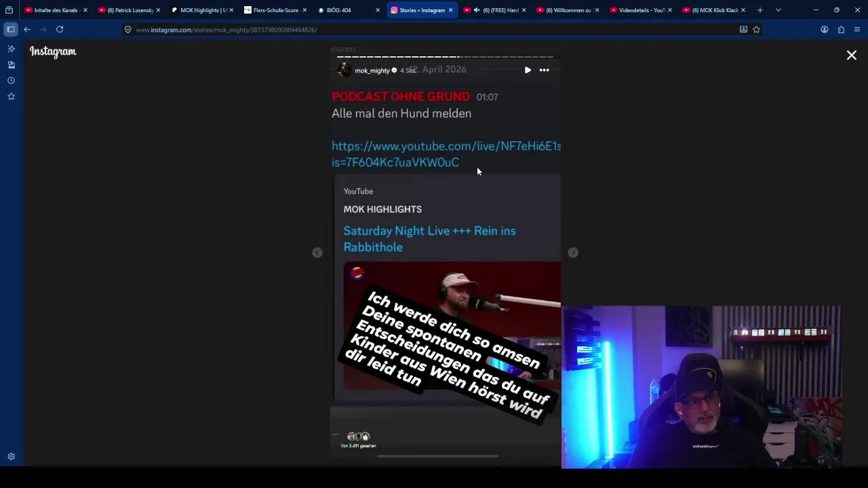
Task: Open the YouTube live link in the story
Action: click(446, 154)
